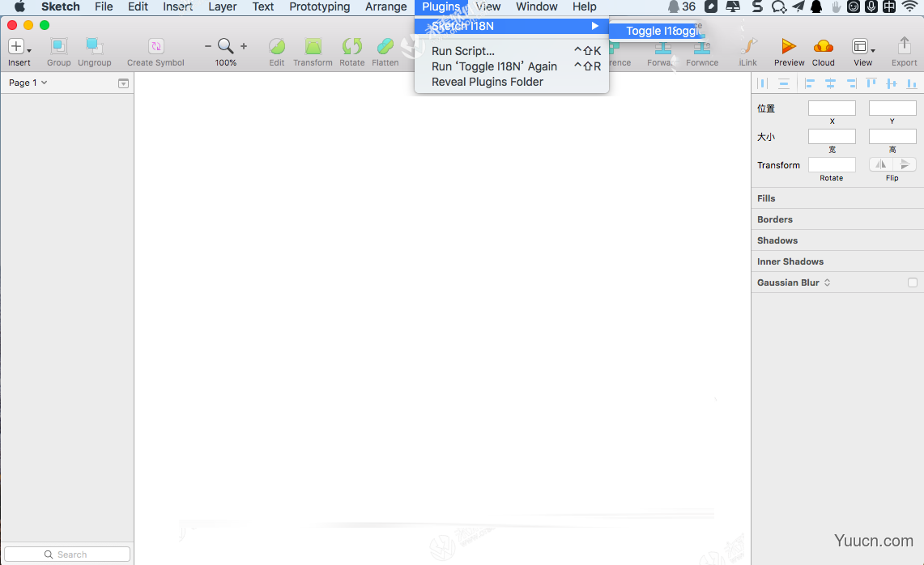Screen dimensions: 924x565
Task: Click the Fills section header
Action: coord(837,198)
